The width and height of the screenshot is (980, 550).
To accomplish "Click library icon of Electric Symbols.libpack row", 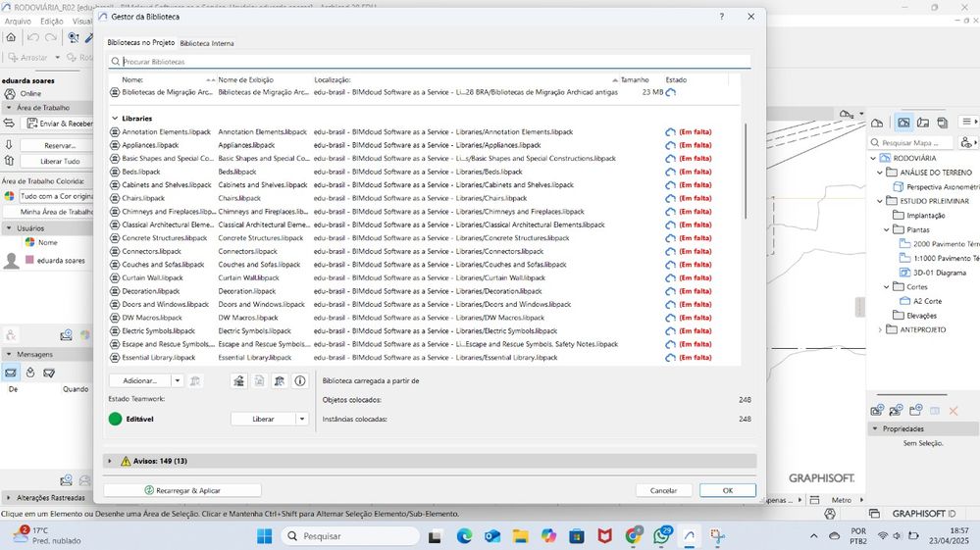I will [x=115, y=330].
